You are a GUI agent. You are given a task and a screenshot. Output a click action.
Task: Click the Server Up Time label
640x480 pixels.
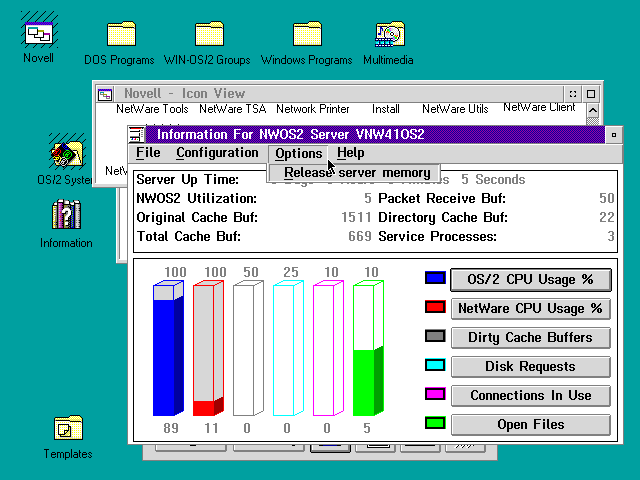point(188,180)
